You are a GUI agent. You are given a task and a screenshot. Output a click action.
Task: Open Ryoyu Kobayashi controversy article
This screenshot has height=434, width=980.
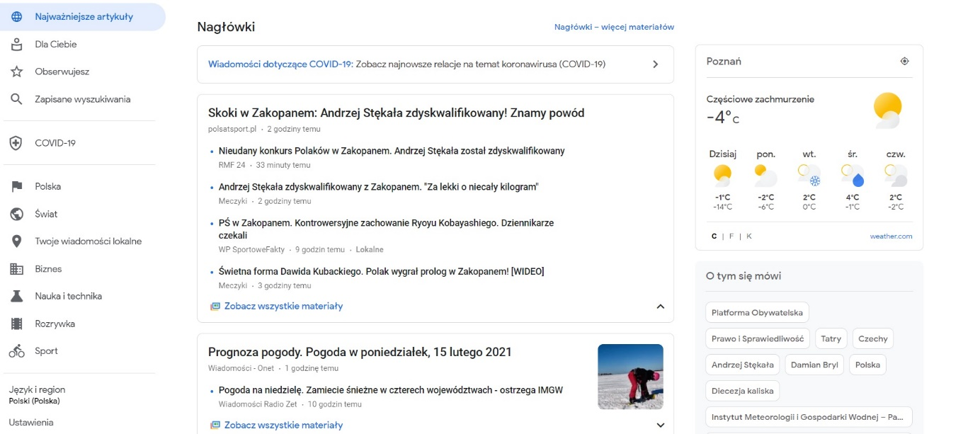(x=386, y=229)
